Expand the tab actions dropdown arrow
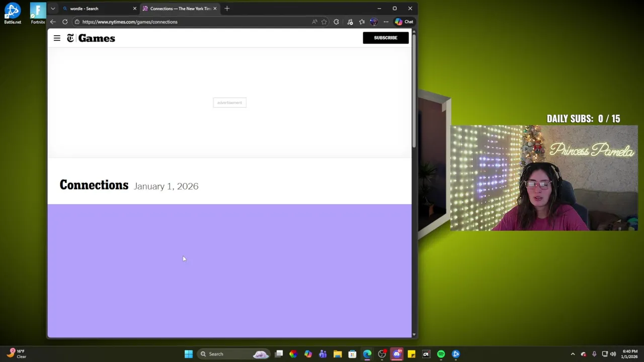The height and width of the screenshot is (362, 644). pyautogui.click(x=53, y=9)
